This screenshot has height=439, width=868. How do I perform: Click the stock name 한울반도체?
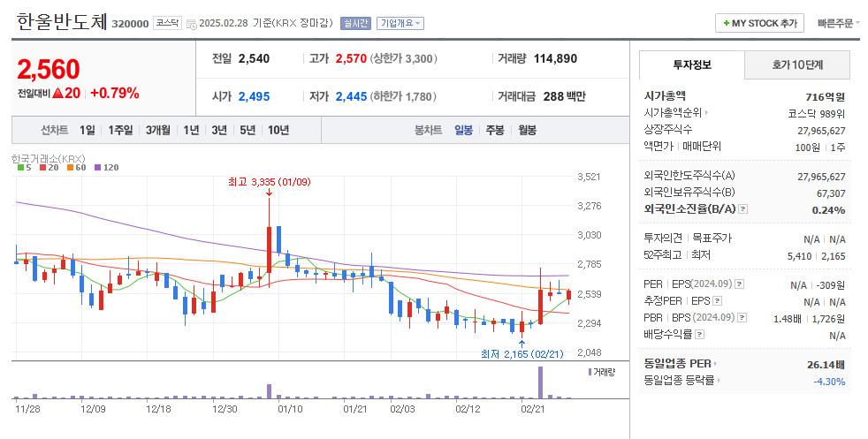click(62, 22)
